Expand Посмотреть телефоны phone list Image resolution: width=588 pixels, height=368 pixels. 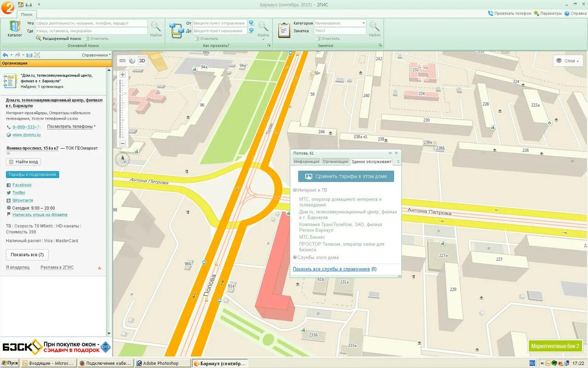point(71,126)
